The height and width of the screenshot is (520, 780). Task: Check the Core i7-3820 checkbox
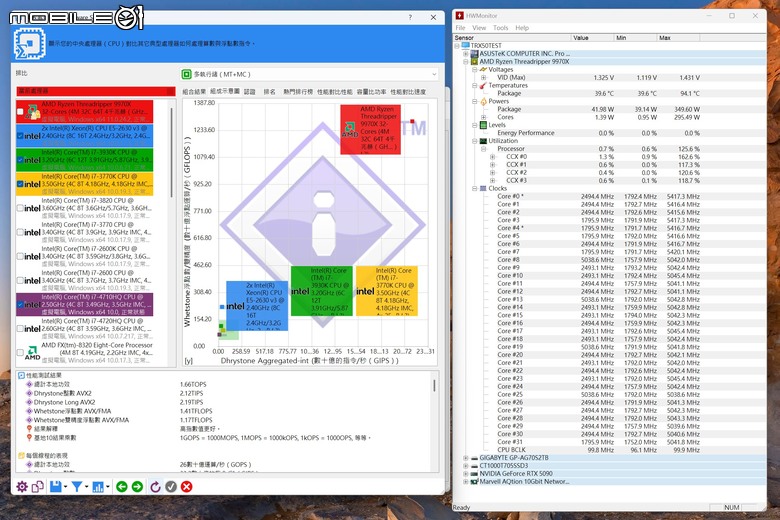tap(20, 208)
